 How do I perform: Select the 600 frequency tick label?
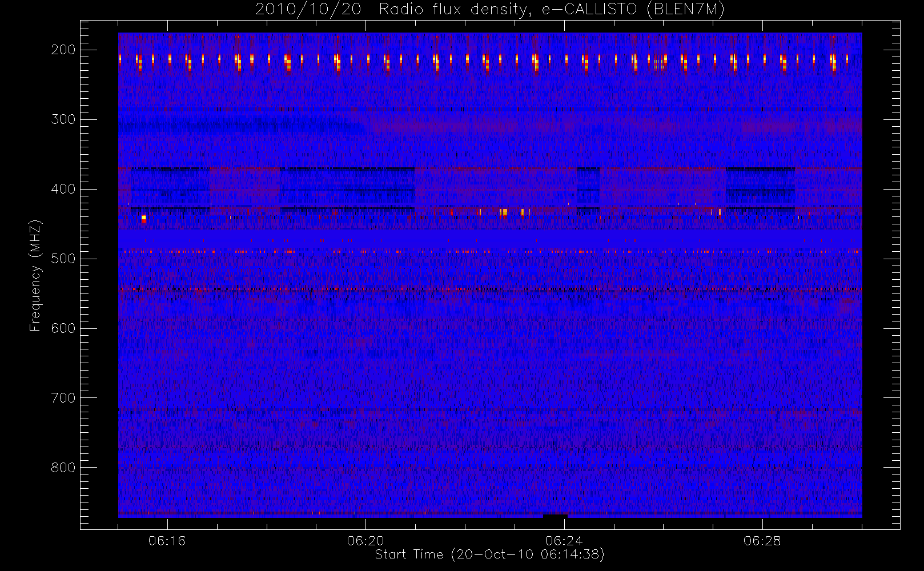coord(63,328)
